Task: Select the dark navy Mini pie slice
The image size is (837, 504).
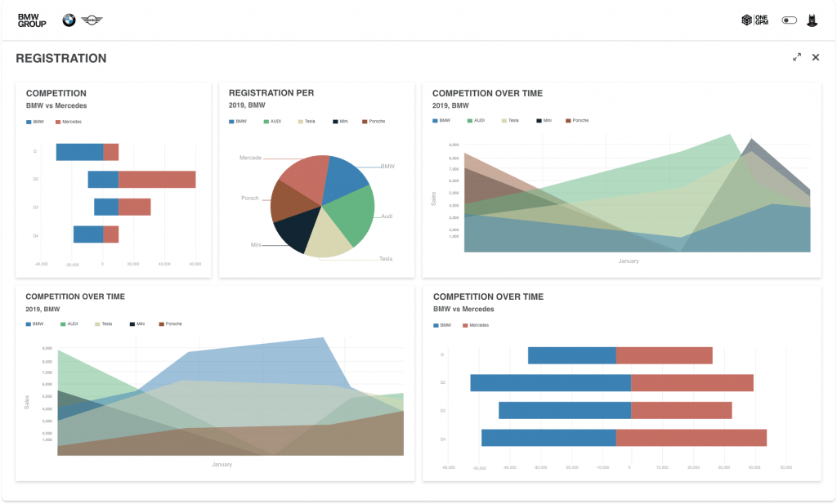Action: pyautogui.click(x=300, y=228)
